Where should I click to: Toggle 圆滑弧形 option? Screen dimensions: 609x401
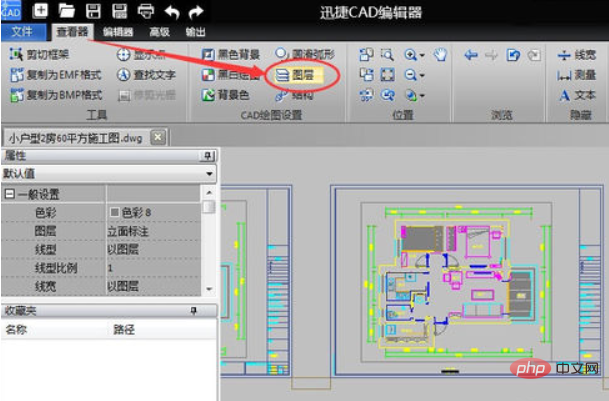coord(304,54)
